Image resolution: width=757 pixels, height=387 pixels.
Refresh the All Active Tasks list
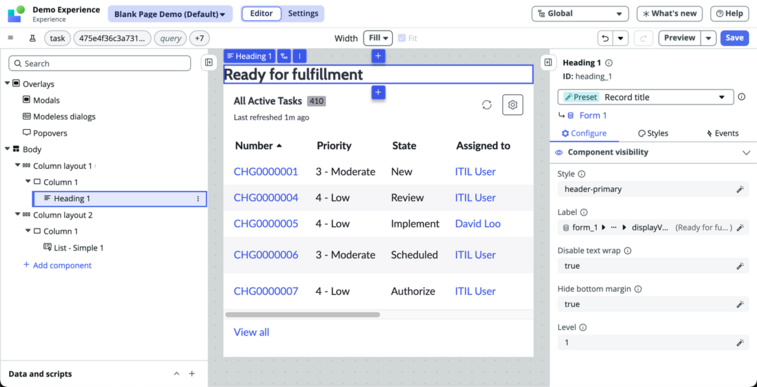point(487,105)
